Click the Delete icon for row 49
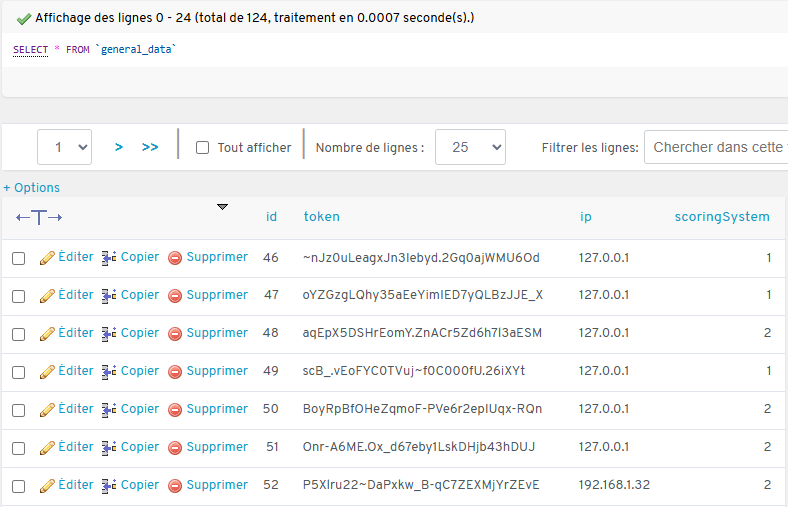The width and height of the screenshot is (788, 507). [x=175, y=372]
